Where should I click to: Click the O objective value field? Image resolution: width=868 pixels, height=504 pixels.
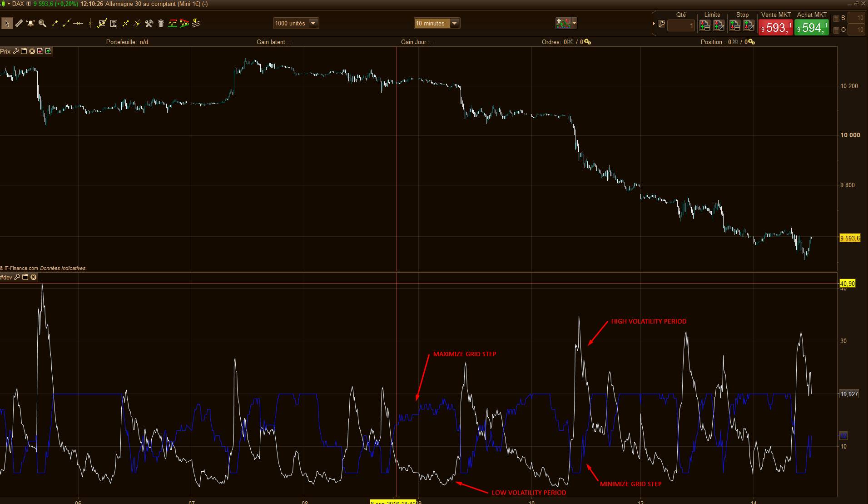click(x=856, y=30)
